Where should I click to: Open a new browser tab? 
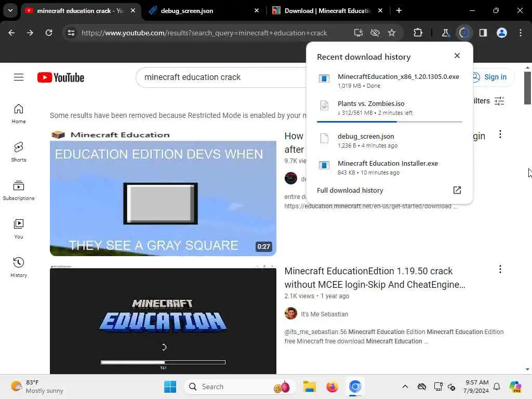tap(399, 10)
